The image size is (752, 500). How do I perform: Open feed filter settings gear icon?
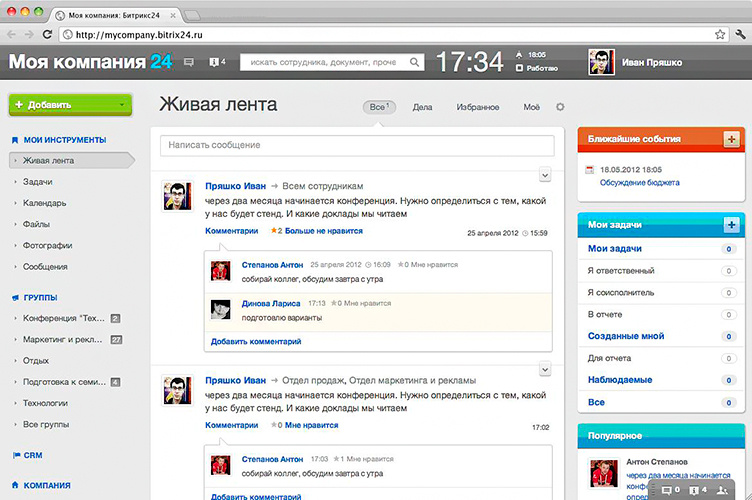point(560,107)
